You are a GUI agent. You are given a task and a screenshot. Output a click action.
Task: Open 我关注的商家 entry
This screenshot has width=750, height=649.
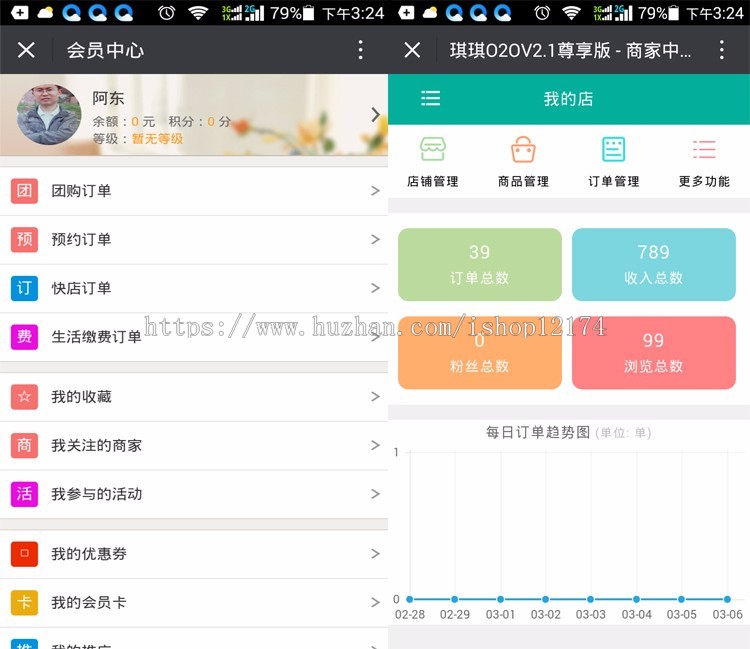[x=194, y=446]
